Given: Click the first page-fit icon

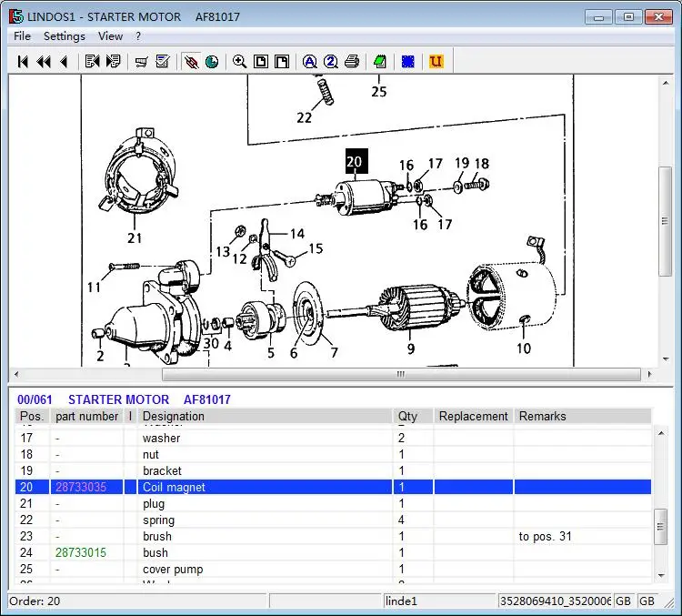Looking at the screenshot, I should [261, 61].
